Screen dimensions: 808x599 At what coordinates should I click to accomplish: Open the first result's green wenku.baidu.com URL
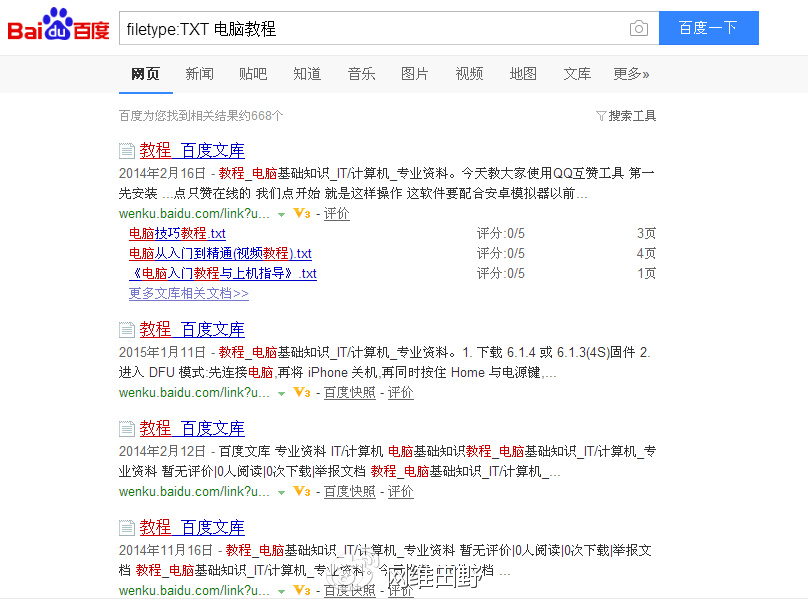(194, 213)
